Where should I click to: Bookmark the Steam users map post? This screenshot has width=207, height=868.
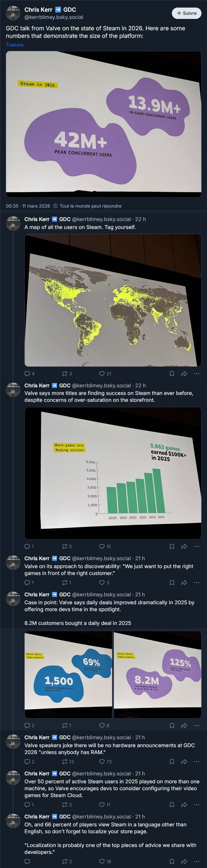(x=172, y=374)
